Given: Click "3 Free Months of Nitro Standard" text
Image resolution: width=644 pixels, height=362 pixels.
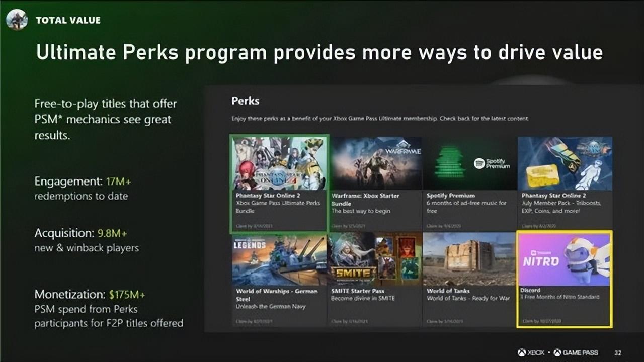Looking at the screenshot, I should click(x=560, y=297).
